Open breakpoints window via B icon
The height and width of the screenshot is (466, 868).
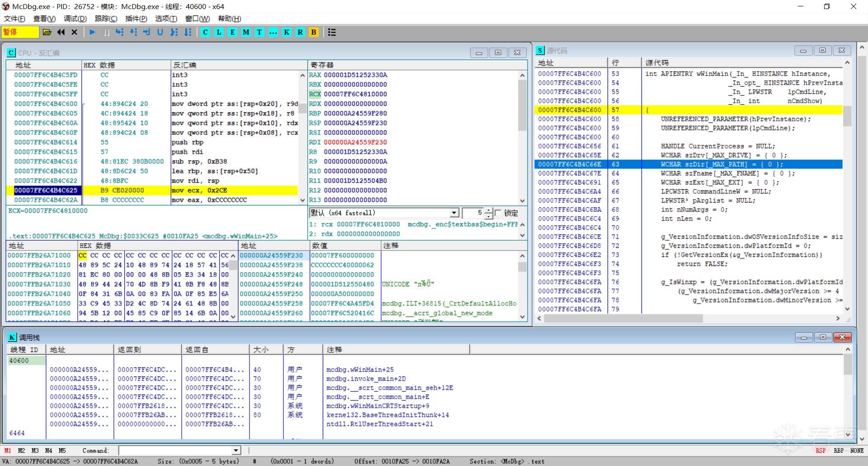click(x=314, y=32)
